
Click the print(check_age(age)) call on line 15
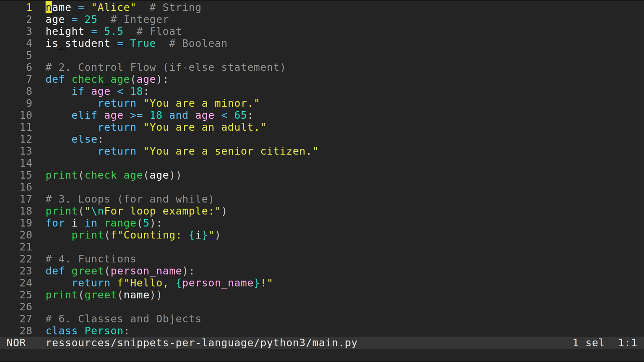[x=113, y=175]
